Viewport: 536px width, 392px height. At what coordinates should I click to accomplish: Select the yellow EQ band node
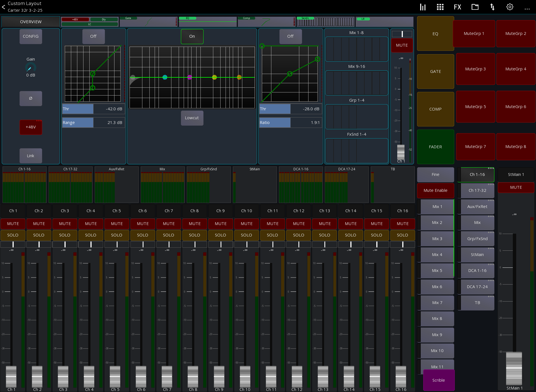(214, 77)
